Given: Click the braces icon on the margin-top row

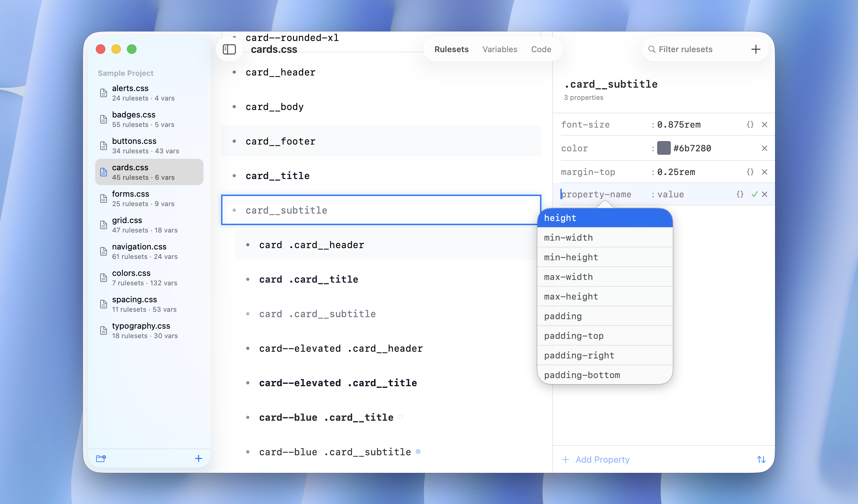Looking at the screenshot, I should pos(750,172).
